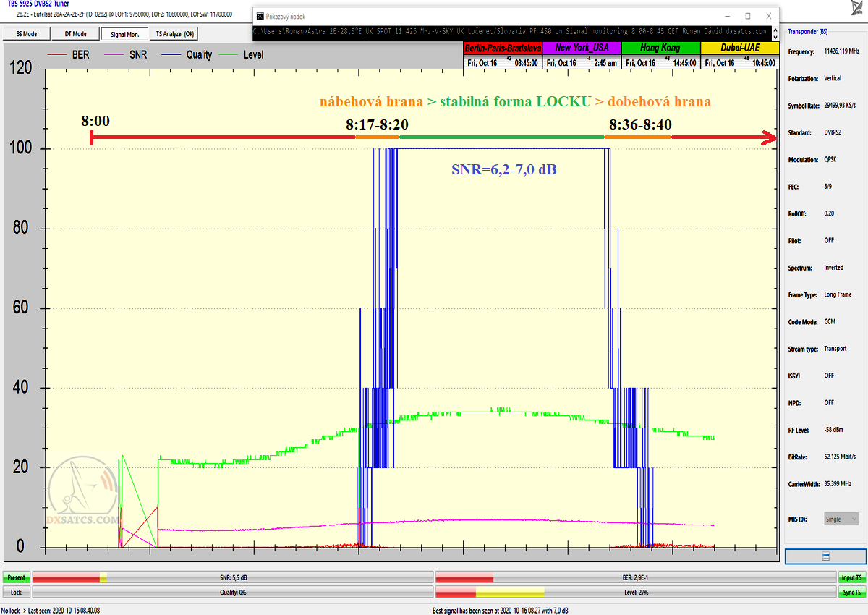
Task: Open the MIS Single dropdown
Action: [x=841, y=519]
